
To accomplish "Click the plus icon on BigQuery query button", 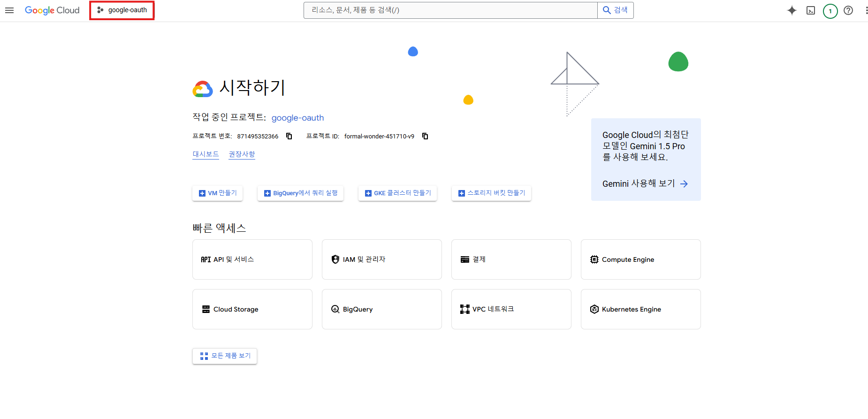I will 267,193.
